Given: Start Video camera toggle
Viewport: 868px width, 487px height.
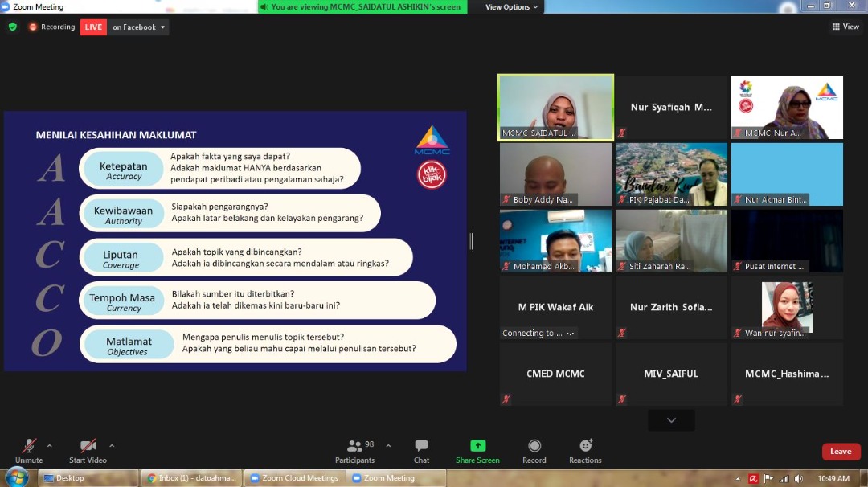Looking at the screenshot, I should click(88, 446).
